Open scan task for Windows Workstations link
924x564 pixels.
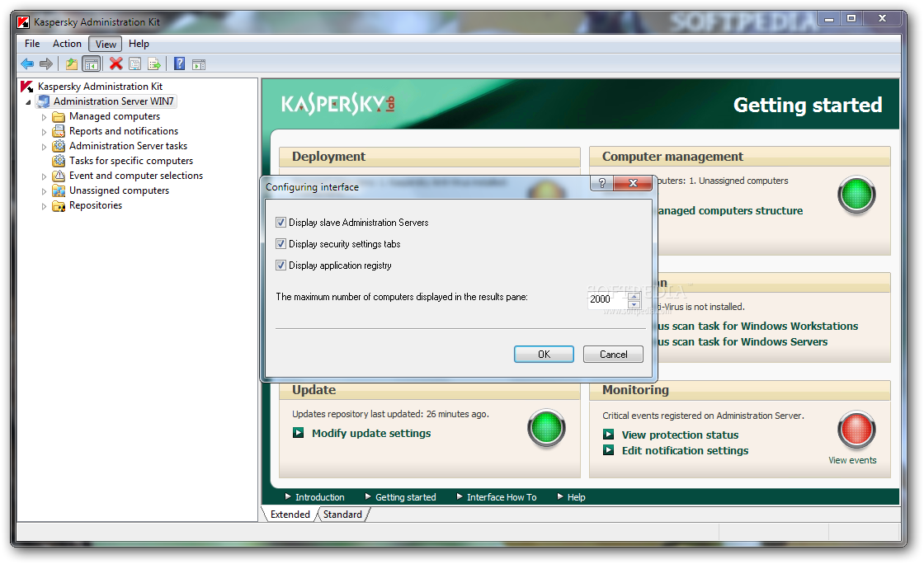758,327
